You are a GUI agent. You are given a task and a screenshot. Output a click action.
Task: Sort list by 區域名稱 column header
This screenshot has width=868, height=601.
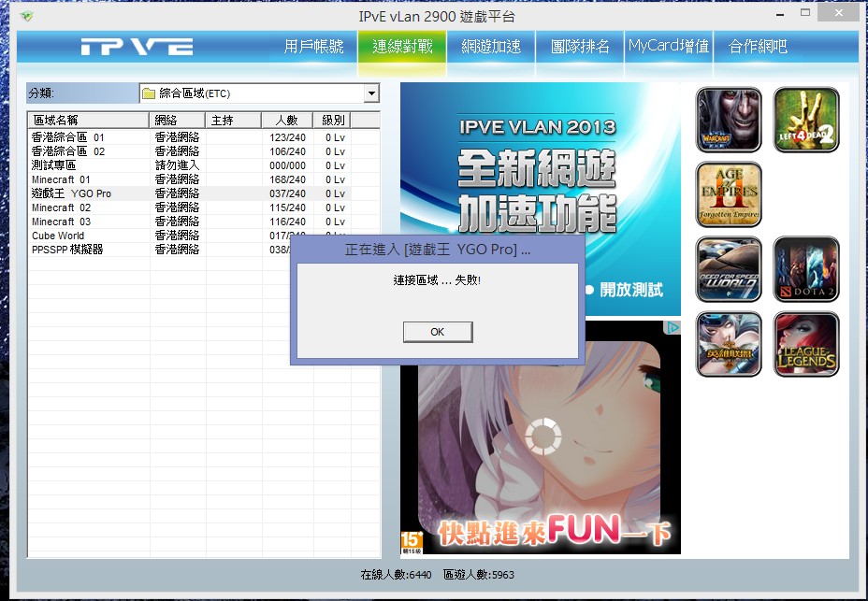click(89, 120)
